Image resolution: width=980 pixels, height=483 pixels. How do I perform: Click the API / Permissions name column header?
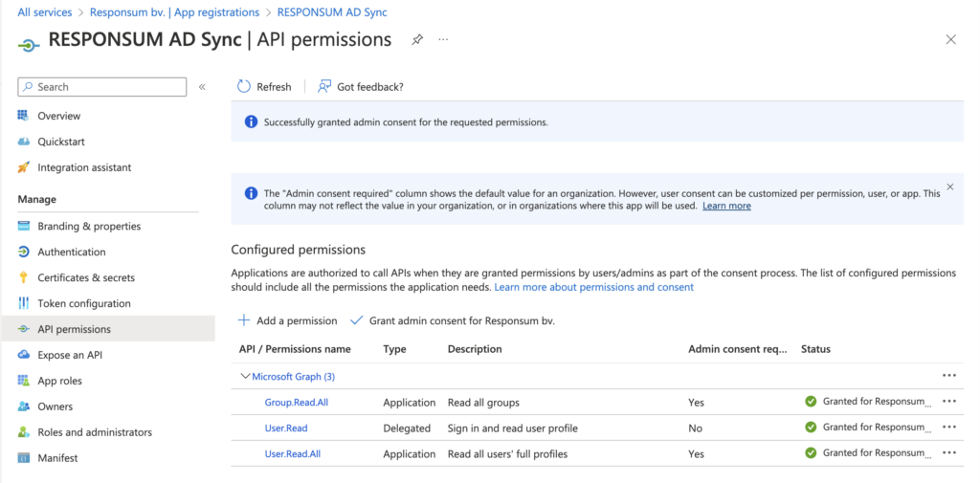pos(295,349)
